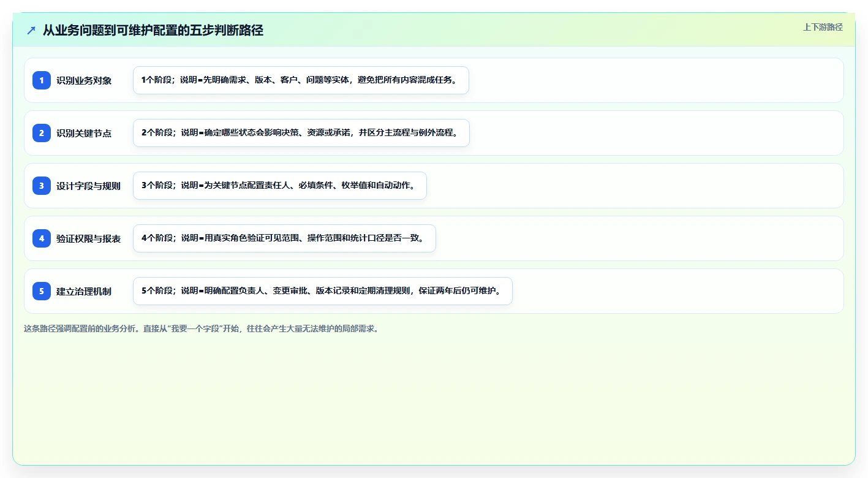Click the footer note starting 这条路径强调配置前的业务分析
This screenshot has height=478, width=868.
(x=201, y=328)
